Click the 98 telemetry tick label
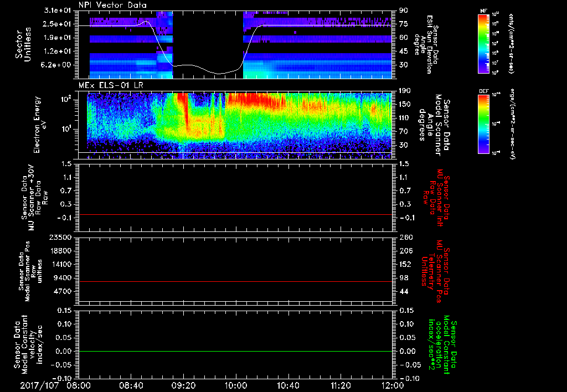This screenshot has height=392, width=567. click(x=404, y=278)
